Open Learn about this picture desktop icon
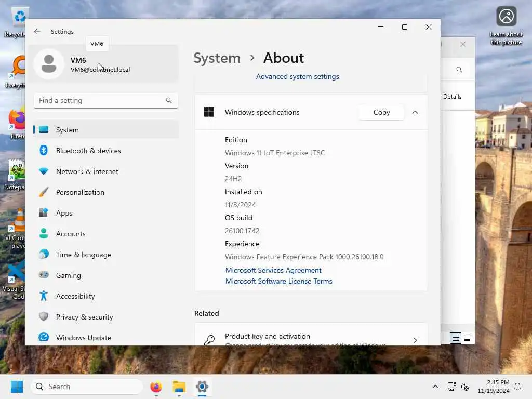 click(x=506, y=25)
